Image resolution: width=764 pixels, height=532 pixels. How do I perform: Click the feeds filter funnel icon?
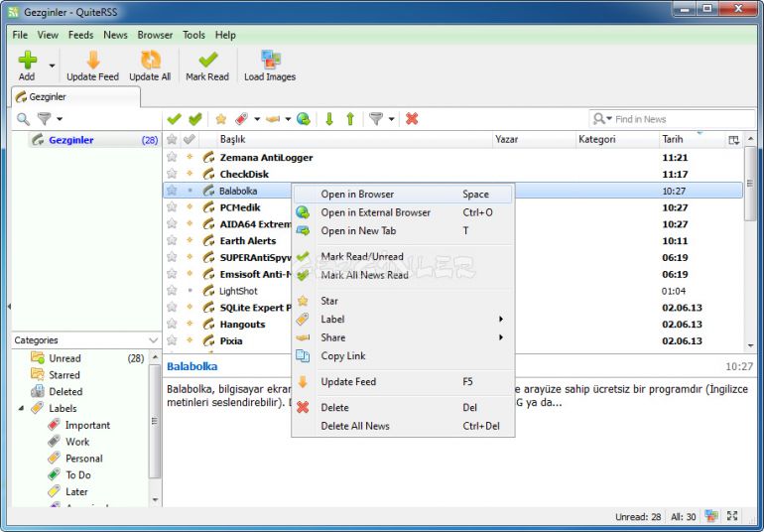pos(45,118)
